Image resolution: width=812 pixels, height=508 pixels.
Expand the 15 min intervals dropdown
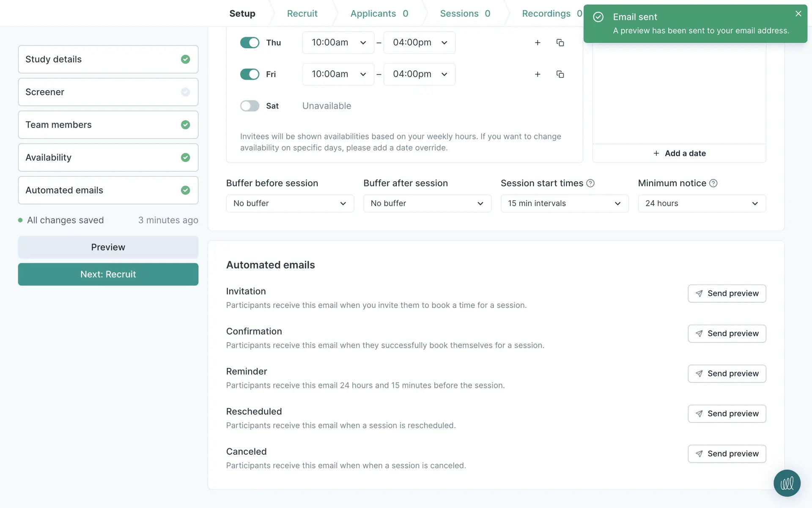pos(564,204)
